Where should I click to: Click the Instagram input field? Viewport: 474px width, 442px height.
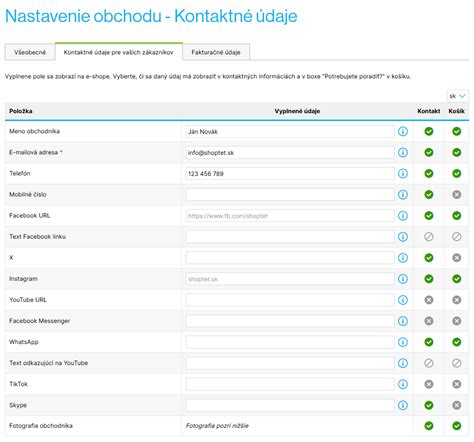(290, 279)
